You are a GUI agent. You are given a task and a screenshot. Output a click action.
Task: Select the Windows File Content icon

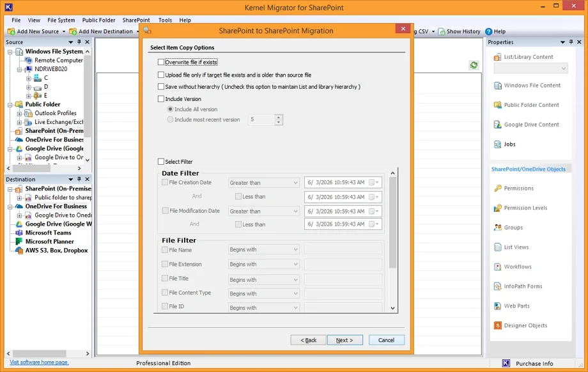(x=498, y=86)
